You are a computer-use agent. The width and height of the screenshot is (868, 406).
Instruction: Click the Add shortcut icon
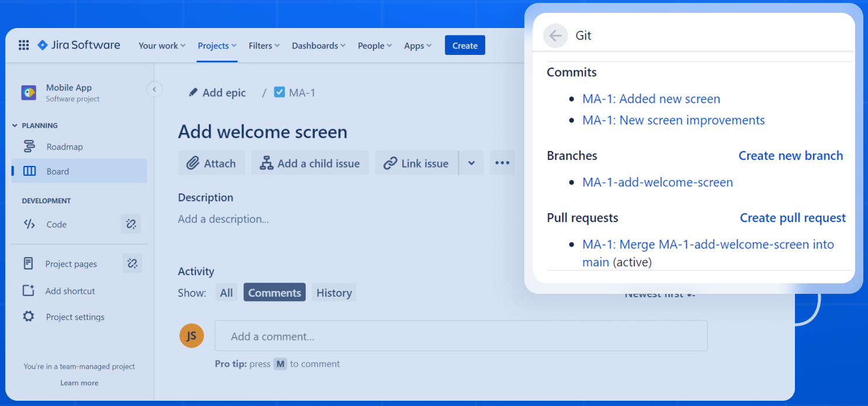(28, 290)
